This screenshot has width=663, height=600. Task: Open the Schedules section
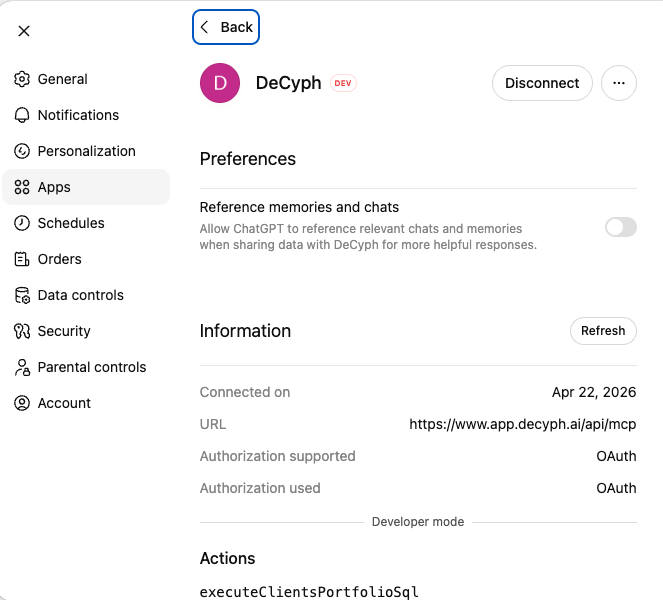[x=86, y=223]
